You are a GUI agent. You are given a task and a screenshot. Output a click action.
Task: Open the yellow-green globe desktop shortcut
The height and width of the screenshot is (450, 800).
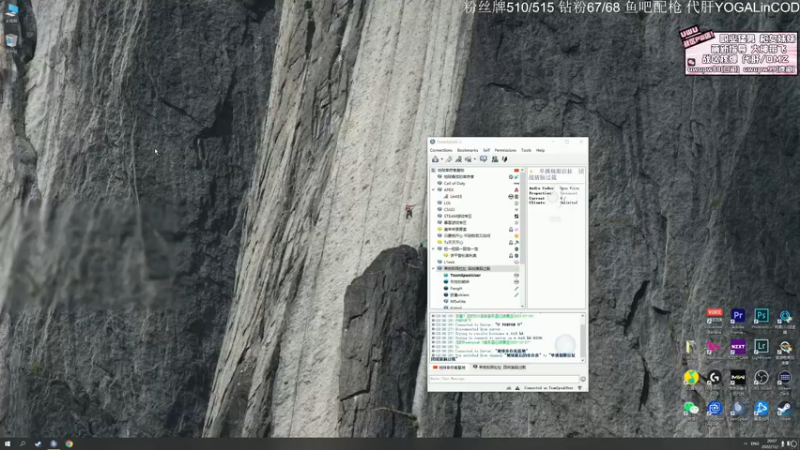coord(691,379)
